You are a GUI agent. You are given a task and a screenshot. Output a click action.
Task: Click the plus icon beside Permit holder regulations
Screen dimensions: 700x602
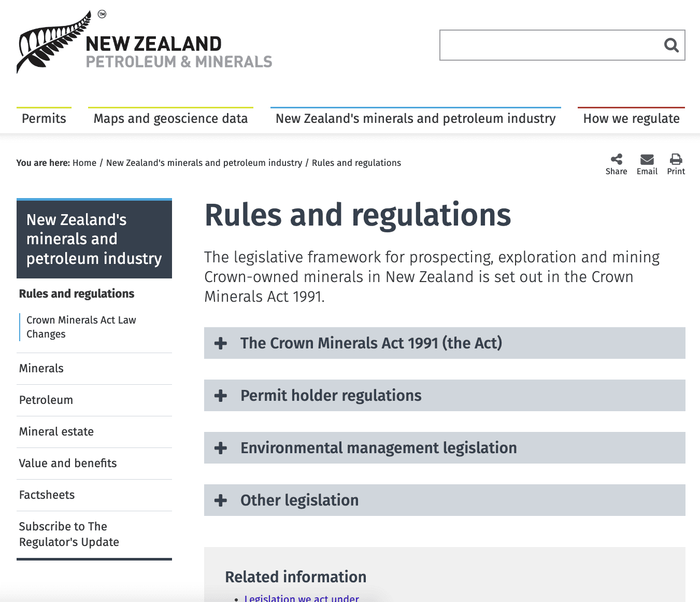[221, 395]
